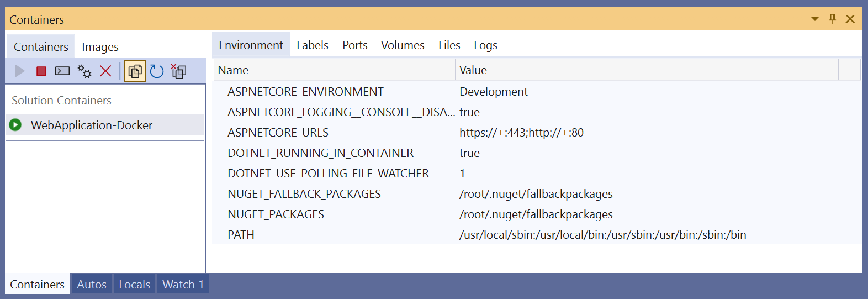
Task: Select the ASPNETCORE_URLS row
Action: click(x=537, y=133)
